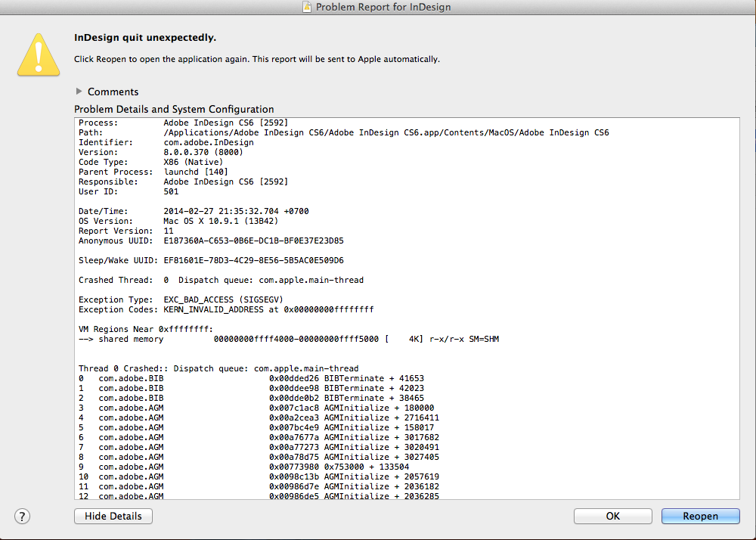Image resolution: width=756 pixels, height=540 pixels.
Task: Click the Path line with InDesign CS6.app
Action: [x=344, y=132]
